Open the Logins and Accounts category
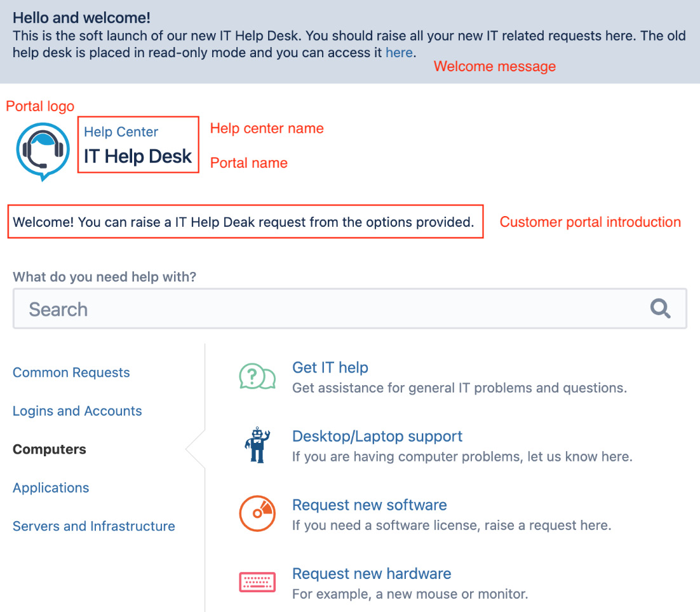Image resolution: width=700 pixels, height=612 pixels. point(77,411)
